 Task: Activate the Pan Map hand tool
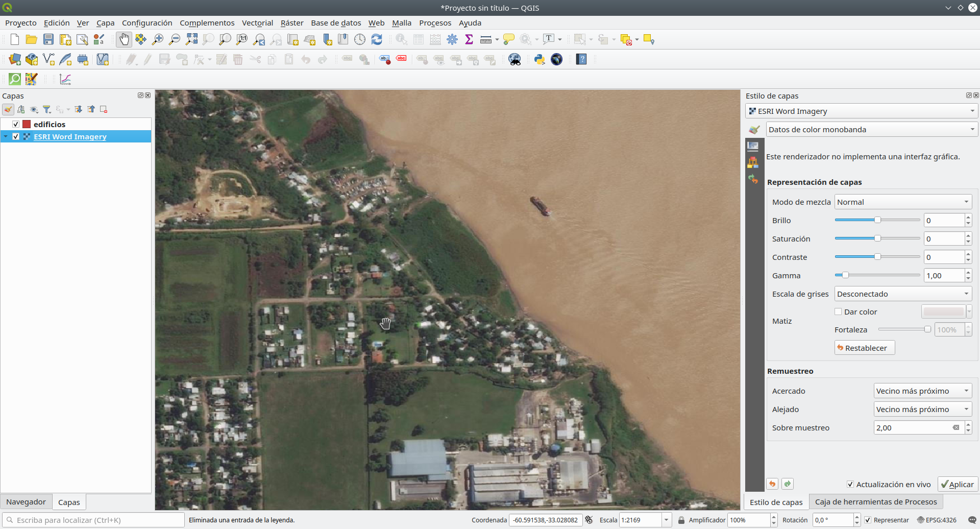click(124, 39)
